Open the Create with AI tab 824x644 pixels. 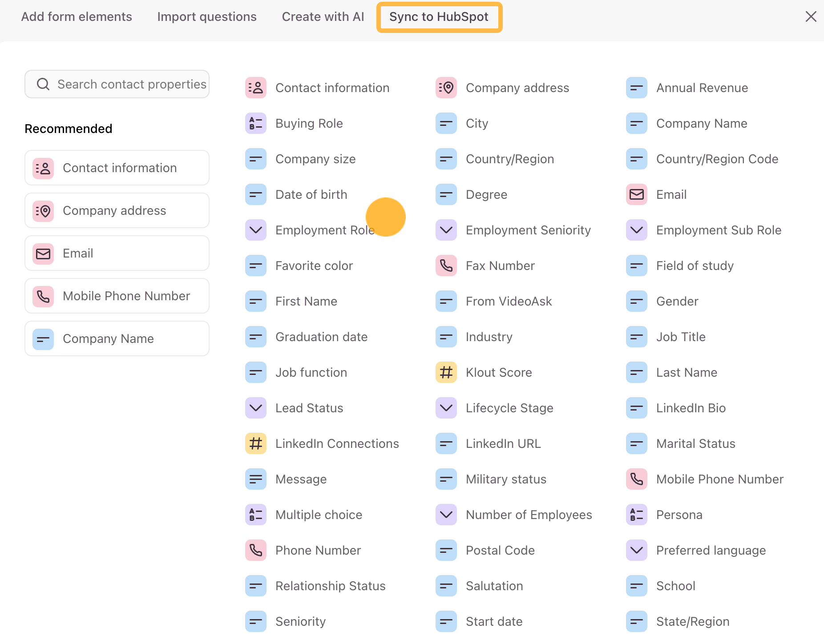click(x=323, y=17)
